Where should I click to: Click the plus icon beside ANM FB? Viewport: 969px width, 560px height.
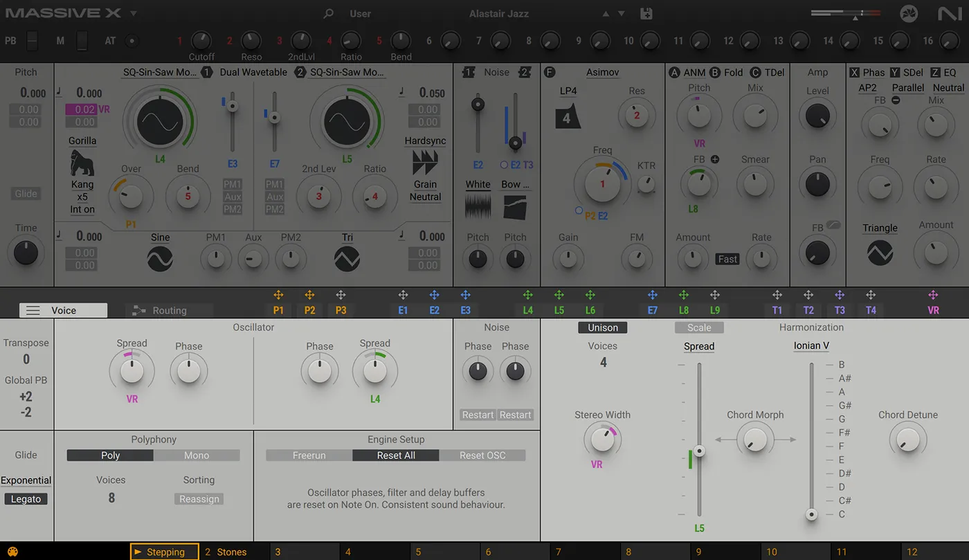pos(715,159)
